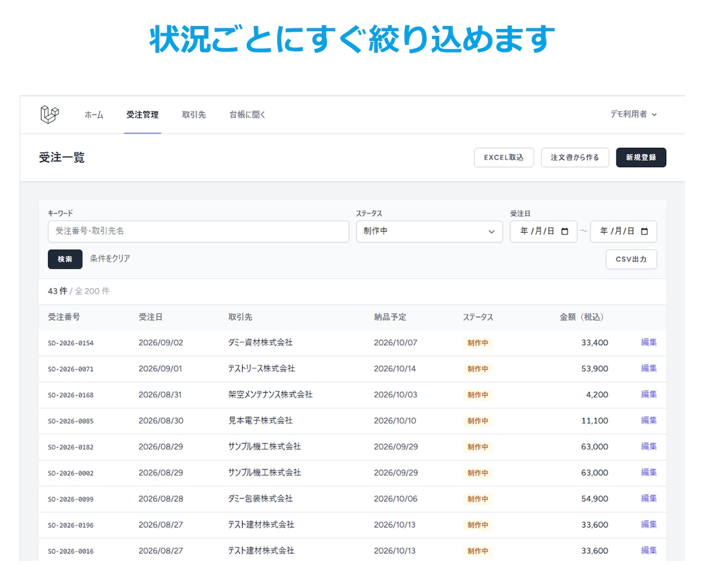This screenshot has height=588, width=705.
Task: Click the 受注日 table column header
Action: coord(150,317)
